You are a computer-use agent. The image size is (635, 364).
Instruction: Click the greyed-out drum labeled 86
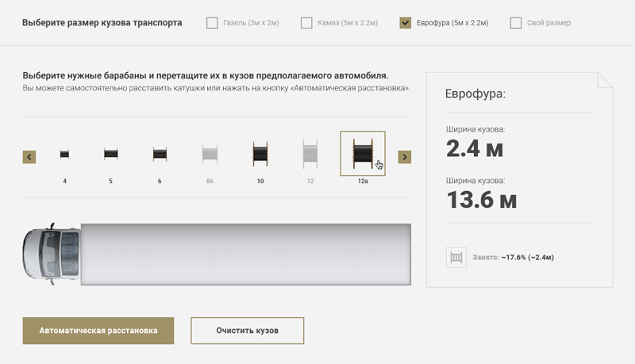210,154
